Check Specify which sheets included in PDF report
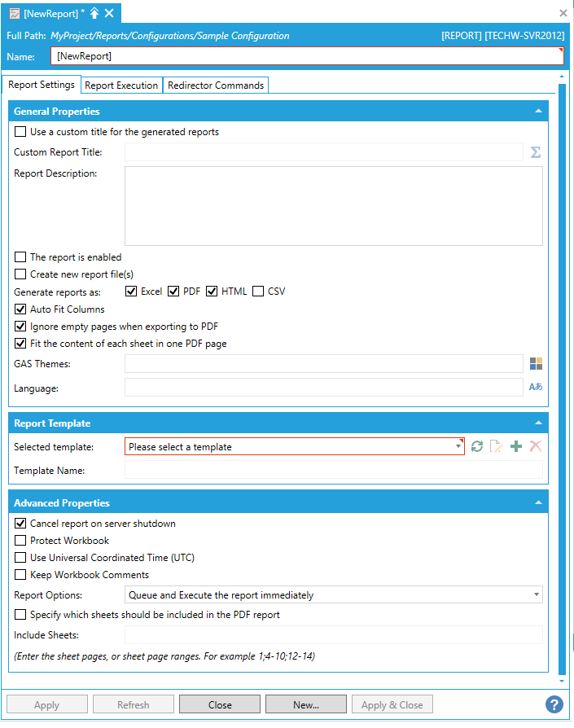This screenshot has height=728, width=574. [20, 615]
